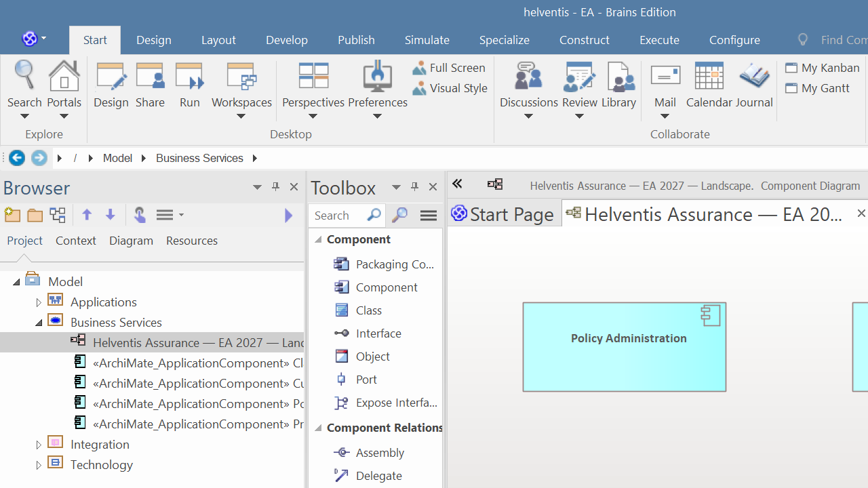868x488 pixels.
Task: Expand the Technology package
Action: pyautogui.click(x=39, y=465)
